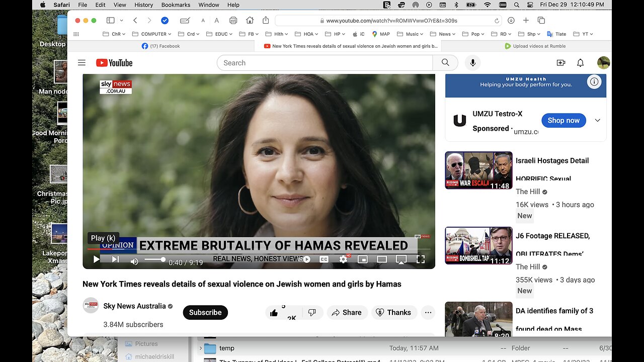This screenshot has height=362, width=644.
Task: Play the video
Action: [x=96, y=259]
